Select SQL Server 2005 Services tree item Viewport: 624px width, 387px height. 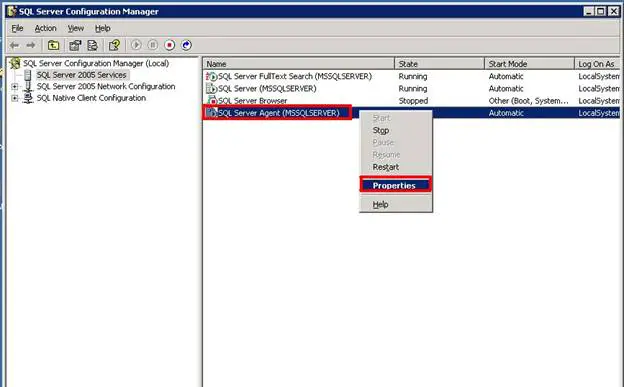82,75
